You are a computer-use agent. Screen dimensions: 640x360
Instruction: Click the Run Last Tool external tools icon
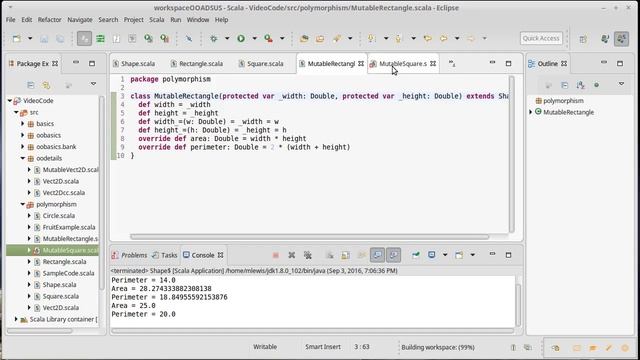(x=269, y=38)
